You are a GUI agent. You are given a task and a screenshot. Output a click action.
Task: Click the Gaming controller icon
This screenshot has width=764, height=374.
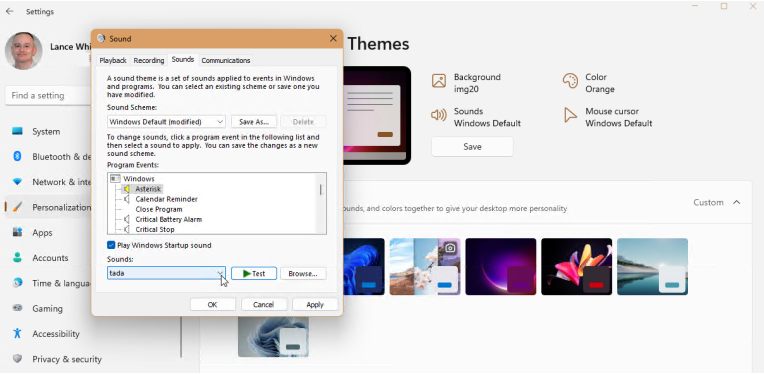[18, 308]
